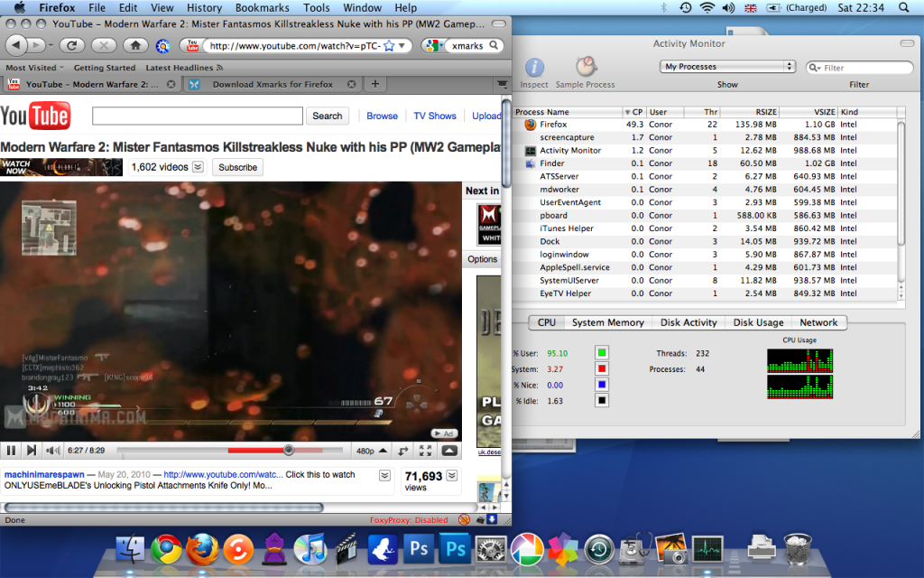Viewport: 924px width, 578px height.
Task: Open Activity Monitor Dock icon
Action: pos(707,550)
